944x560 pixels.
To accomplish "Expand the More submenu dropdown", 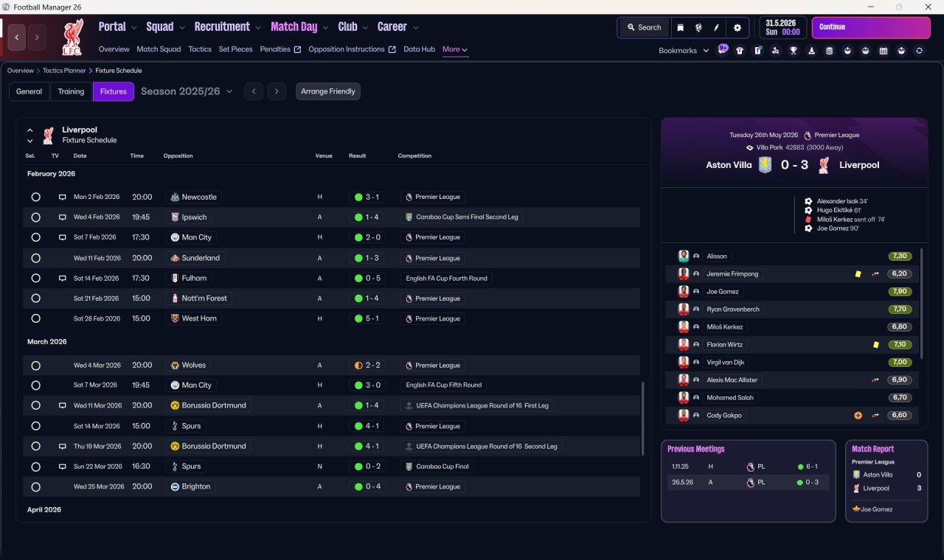I will pyautogui.click(x=455, y=49).
